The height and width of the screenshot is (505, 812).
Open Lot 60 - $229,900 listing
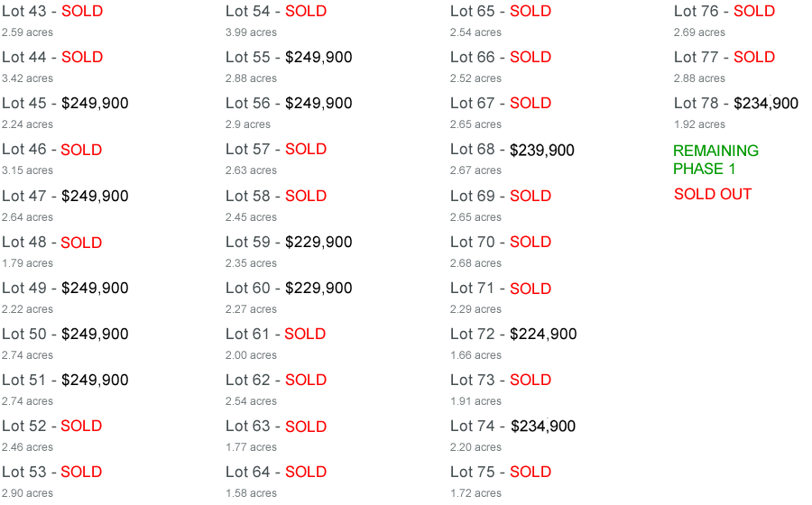point(289,289)
